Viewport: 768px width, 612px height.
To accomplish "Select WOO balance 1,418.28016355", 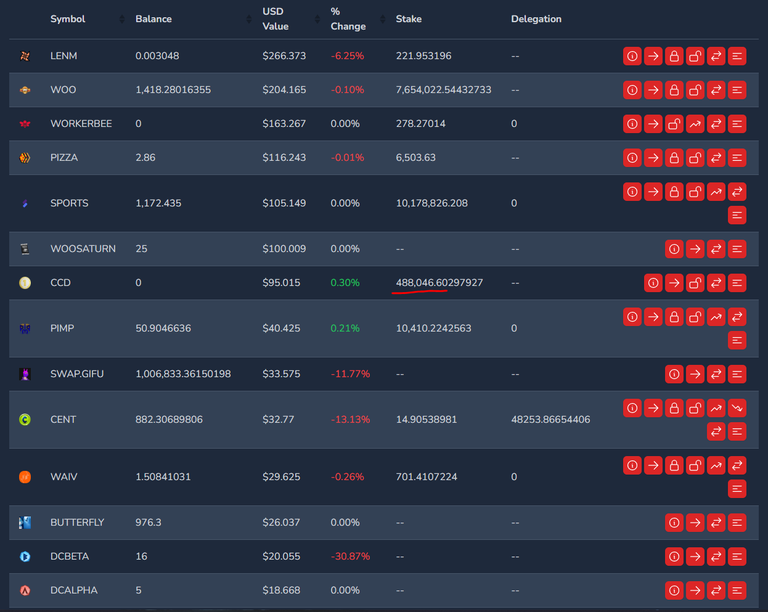I will click(173, 90).
